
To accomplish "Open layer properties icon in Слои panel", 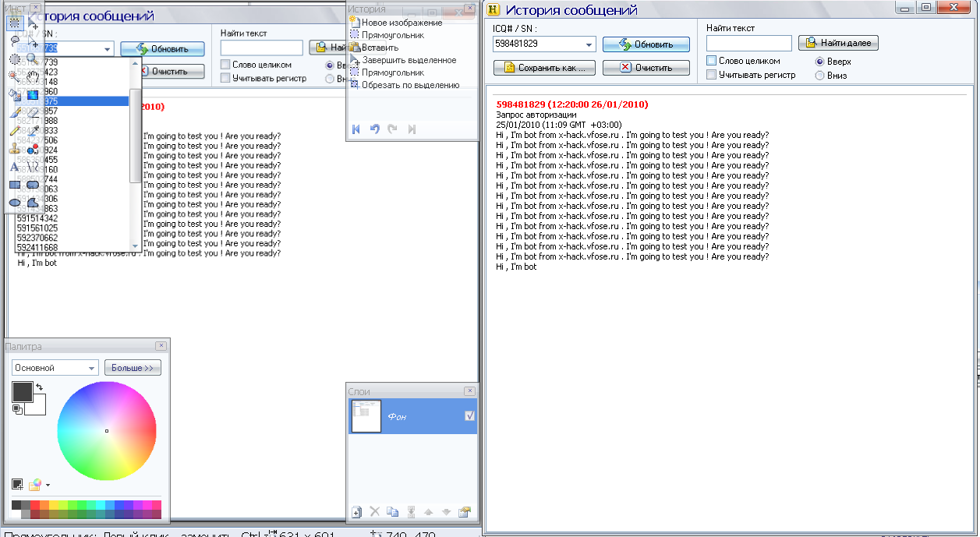I will 465,512.
